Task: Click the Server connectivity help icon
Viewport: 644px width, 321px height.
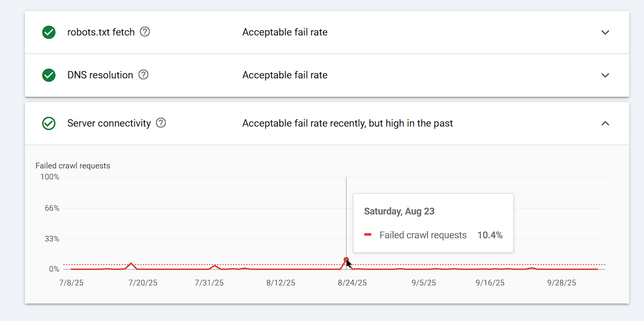Action: (x=161, y=123)
